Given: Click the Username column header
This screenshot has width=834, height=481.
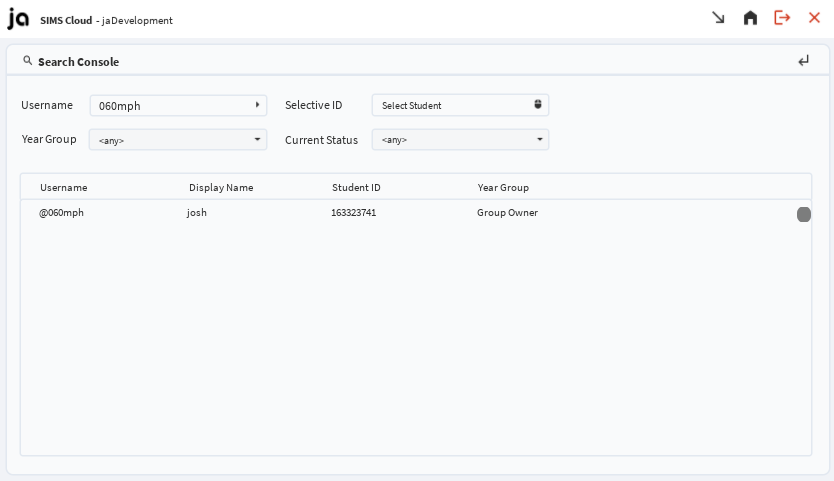Looking at the screenshot, I should click(63, 187).
